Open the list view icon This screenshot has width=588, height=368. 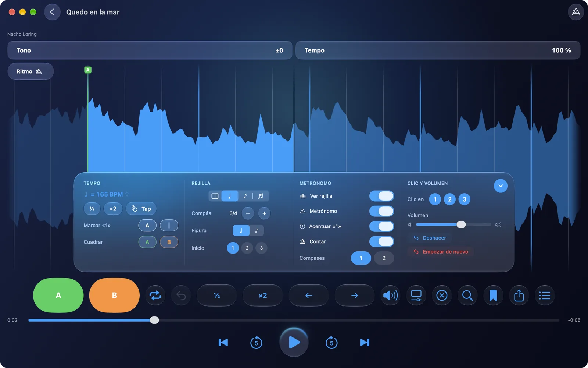coord(545,295)
